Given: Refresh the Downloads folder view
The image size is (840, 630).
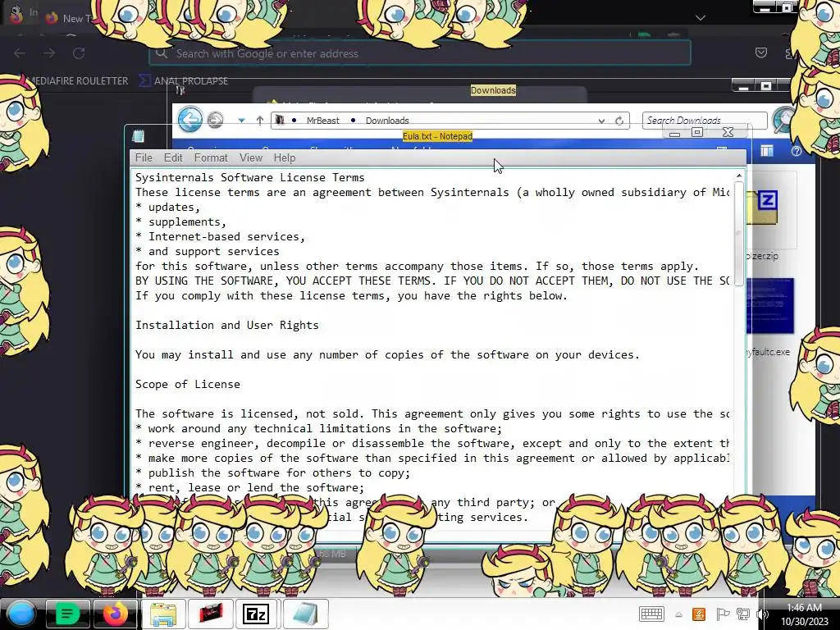Looking at the screenshot, I should (x=619, y=121).
